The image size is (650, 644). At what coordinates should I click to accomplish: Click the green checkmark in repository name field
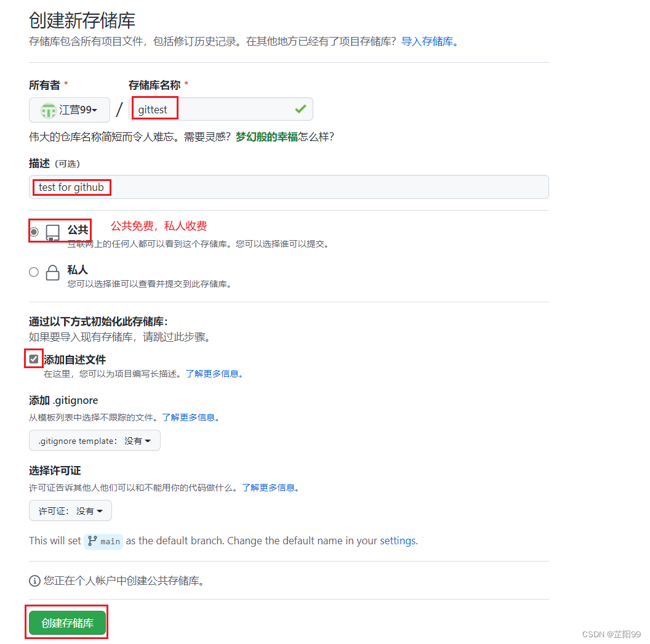pyautogui.click(x=300, y=109)
